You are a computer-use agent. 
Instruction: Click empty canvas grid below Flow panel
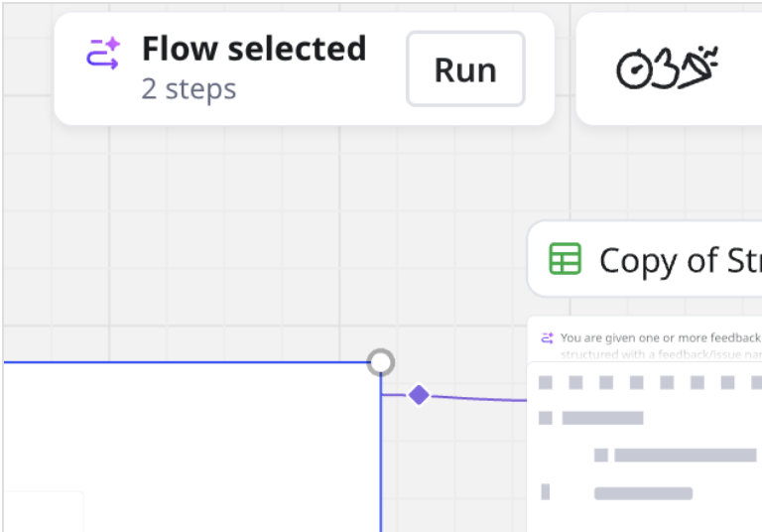[248, 228]
